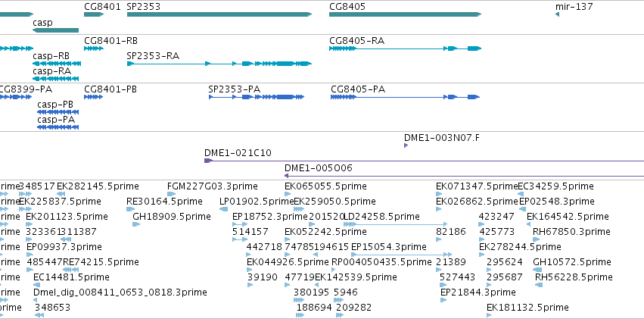Screen dimensions: 644x319
Task: Select the DME1-005O06 clone line
Action: pyautogui.click(x=464, y=176)
